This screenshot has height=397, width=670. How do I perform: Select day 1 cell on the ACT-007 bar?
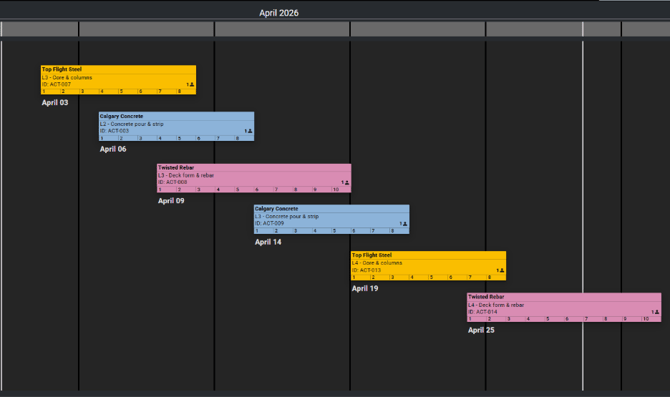point(51,91)
